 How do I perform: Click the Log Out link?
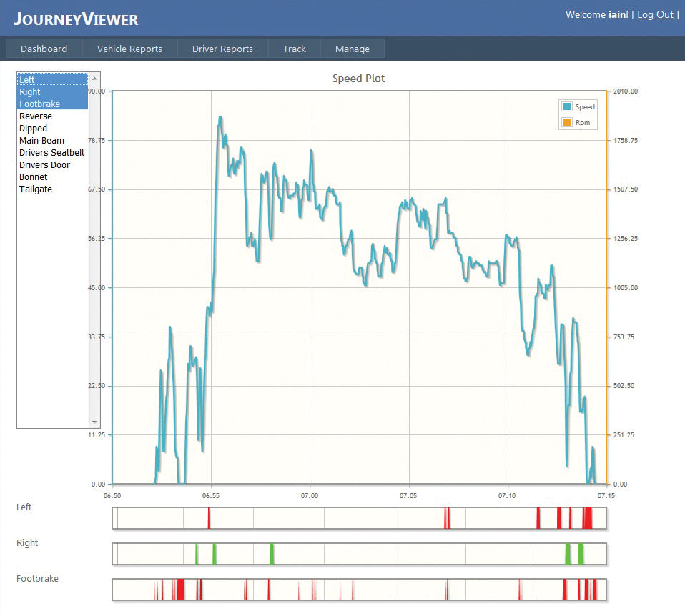pos(655,14)
